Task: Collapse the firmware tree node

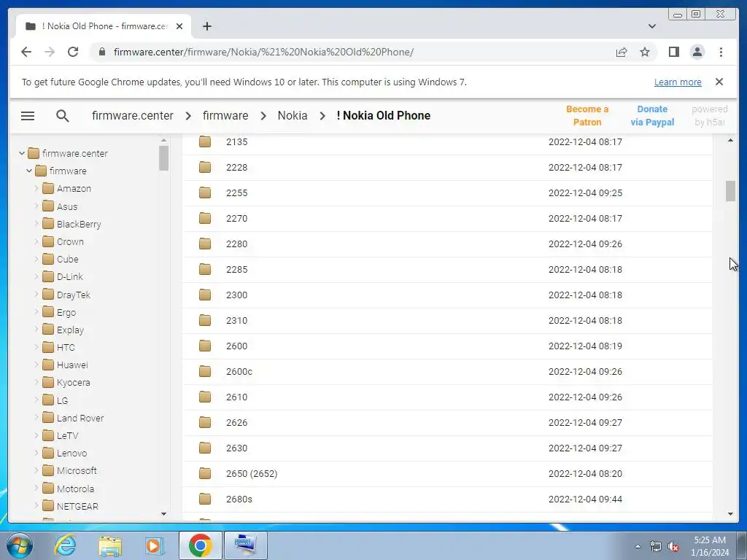Action: 29,171
